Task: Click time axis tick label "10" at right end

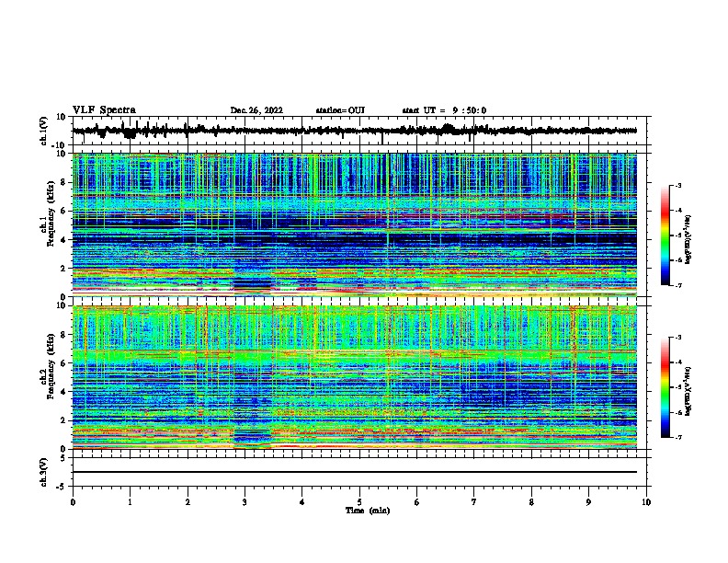Action: (646, 502)
